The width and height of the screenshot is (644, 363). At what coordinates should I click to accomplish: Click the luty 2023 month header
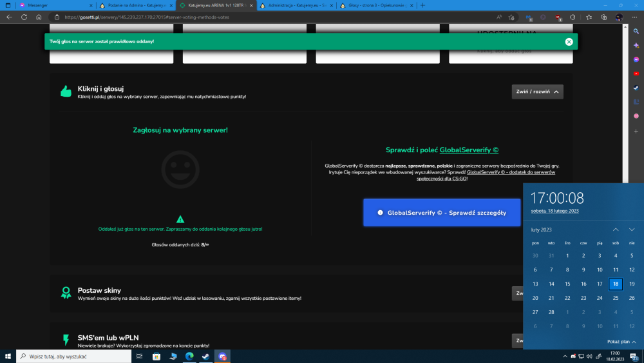click(x=541, y=230)
